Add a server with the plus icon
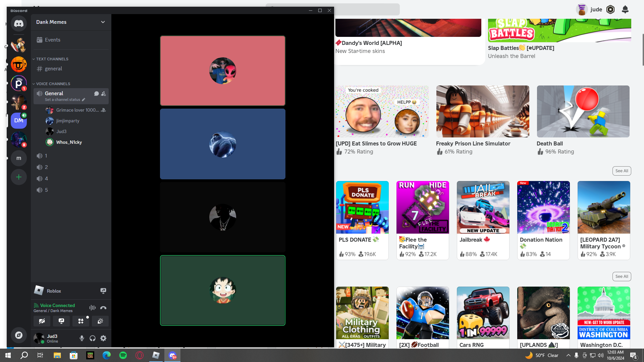644x362 pixels. click(19, 177)
